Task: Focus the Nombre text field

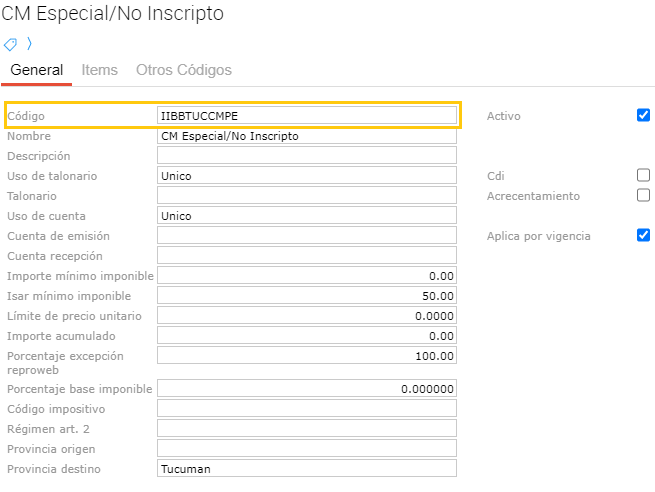Action: pyautogui.click(x=307, y=136)
